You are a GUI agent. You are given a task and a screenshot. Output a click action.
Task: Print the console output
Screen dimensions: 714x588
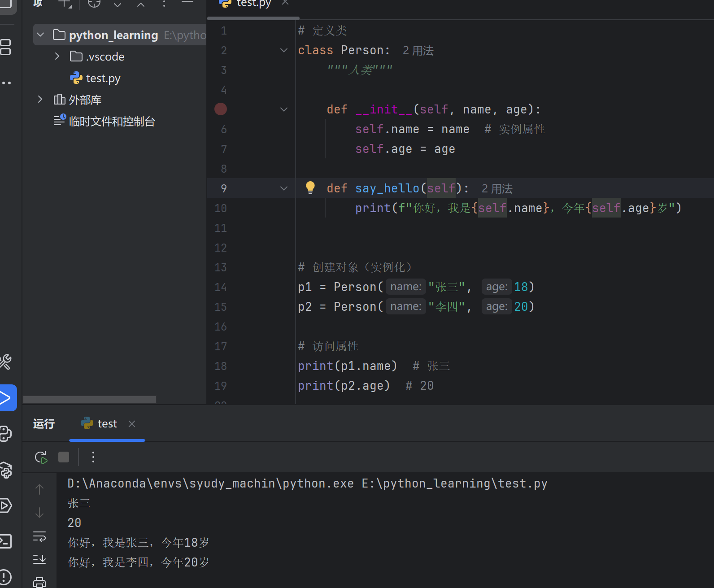[x=39, y=582]
